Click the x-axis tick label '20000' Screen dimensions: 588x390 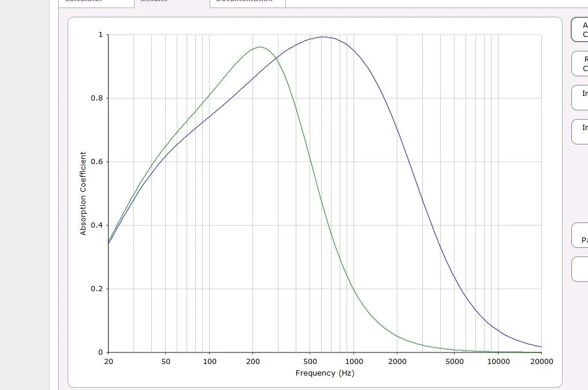(542, 362)
